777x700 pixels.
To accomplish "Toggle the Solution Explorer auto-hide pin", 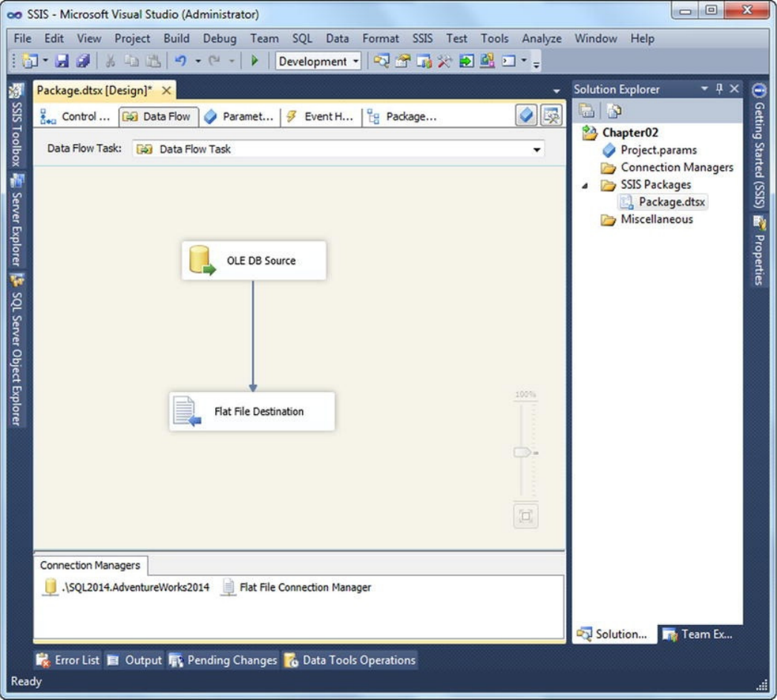I will [719, 89].
